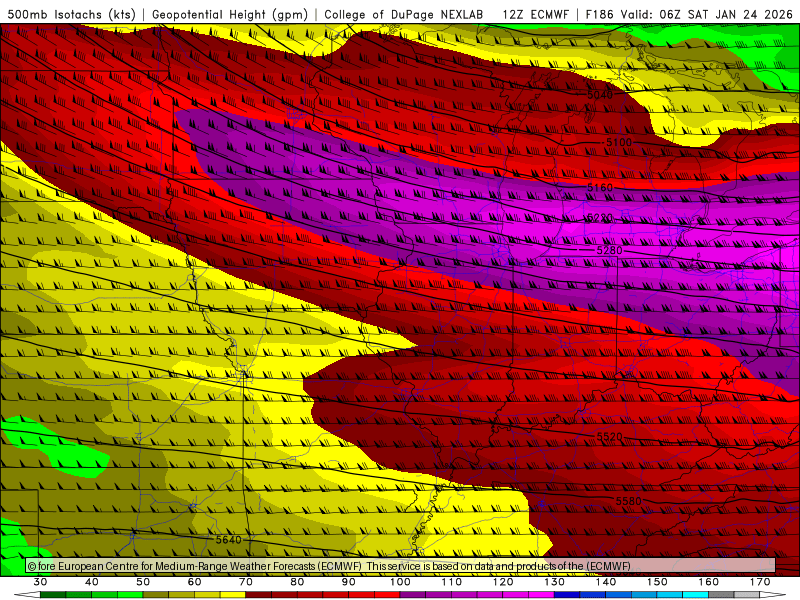Click the 160 value on the color scale
Viewport: 800px width, 600px height.
[x=709, y=582]
